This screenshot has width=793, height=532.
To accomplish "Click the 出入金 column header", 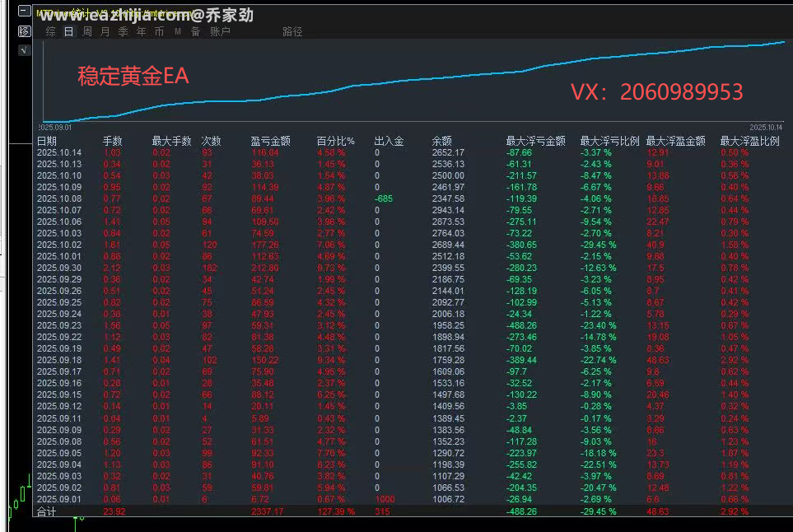I will (390, 141).
